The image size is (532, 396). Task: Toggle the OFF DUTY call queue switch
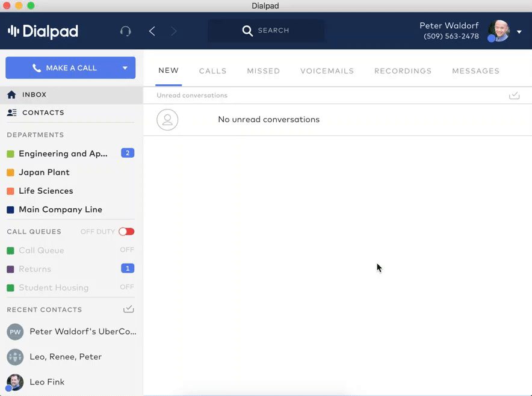(126, 232)
